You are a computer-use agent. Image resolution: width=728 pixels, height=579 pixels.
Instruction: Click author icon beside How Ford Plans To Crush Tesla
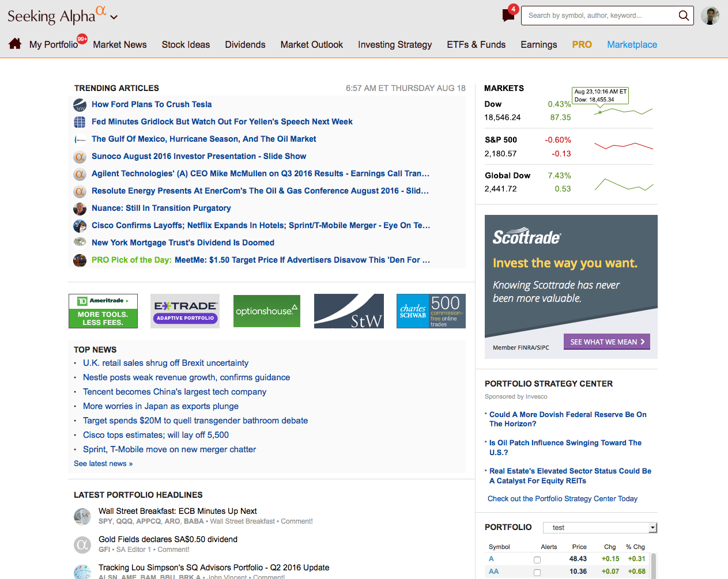click(80, 105)
